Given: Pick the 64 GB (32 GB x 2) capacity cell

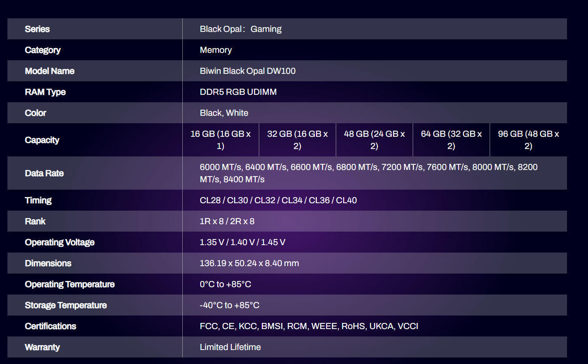Looking at the screenshot, I should (x=451, y=140).
